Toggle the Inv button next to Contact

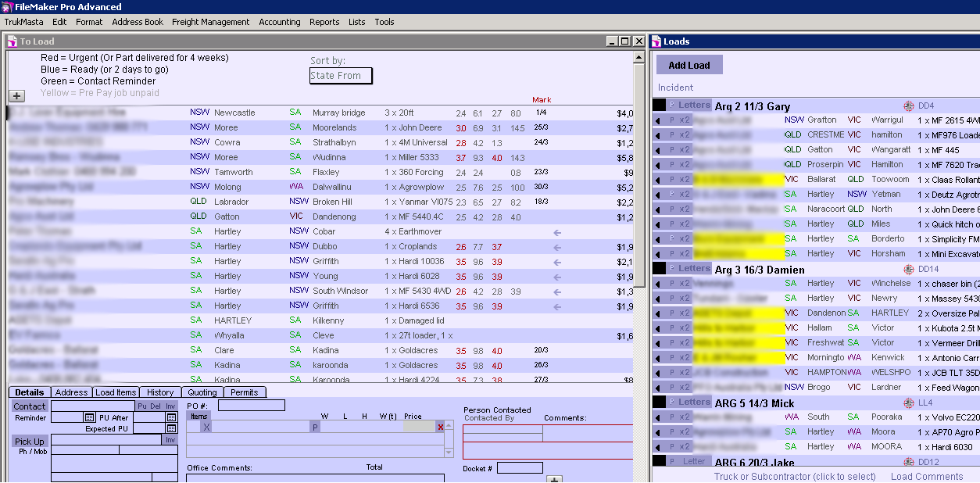point(170,406)
